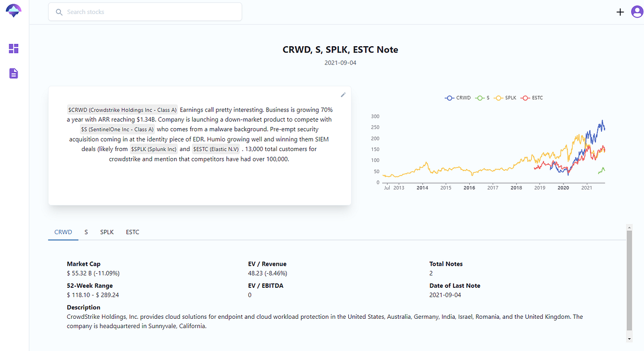The width and height of the screenshot is (644, 351).
Task: Select the CRWD tab
Action: [63, 232]
